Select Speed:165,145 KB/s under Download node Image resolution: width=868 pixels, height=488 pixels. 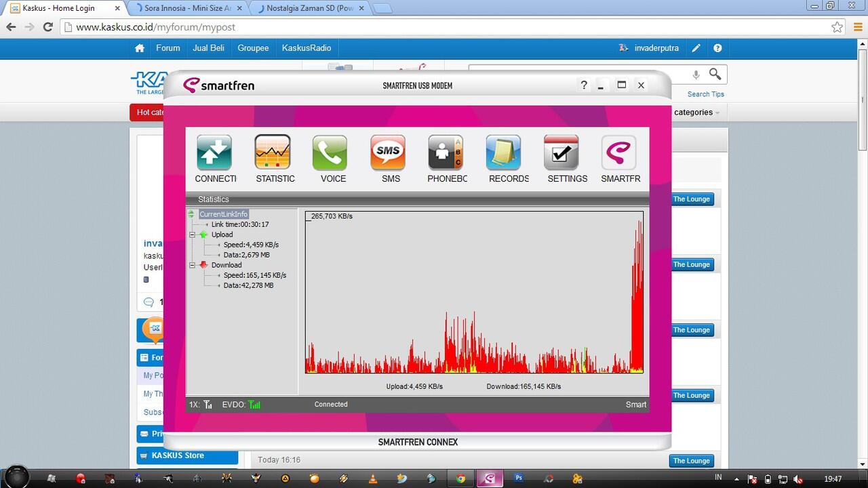click(x=255, y=275)
